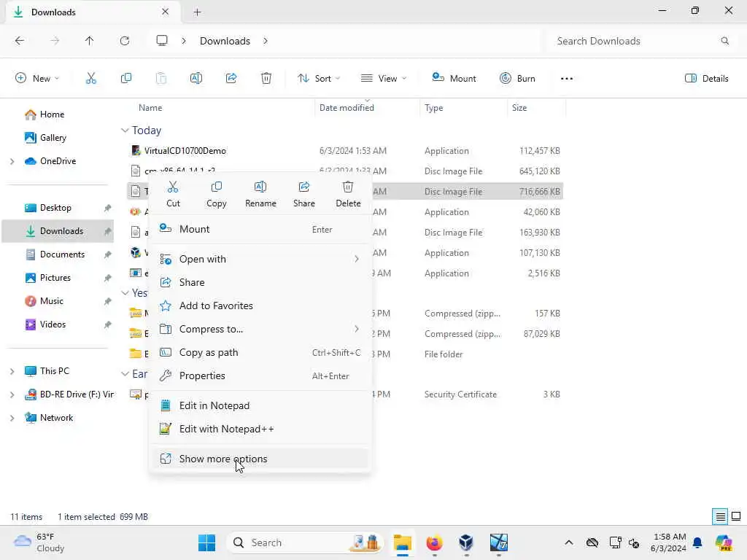
Task: Sort by the Type column header
Action: [x=433, y=108]
